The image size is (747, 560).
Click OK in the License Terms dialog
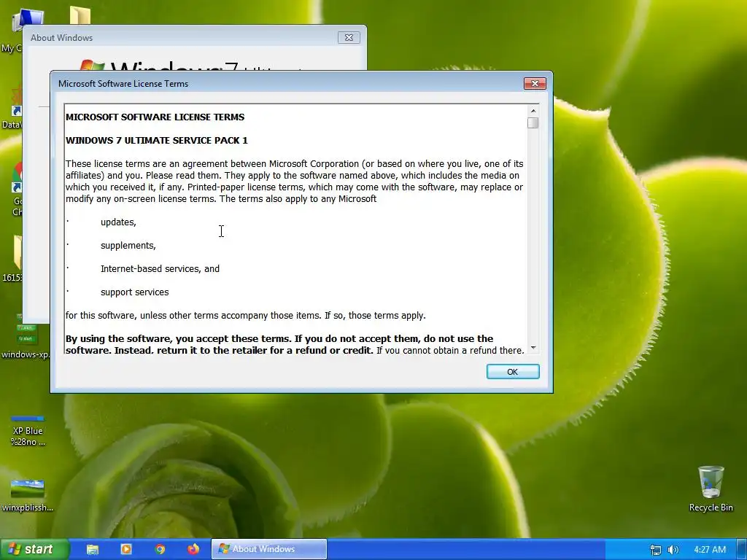tap(513, 371)
